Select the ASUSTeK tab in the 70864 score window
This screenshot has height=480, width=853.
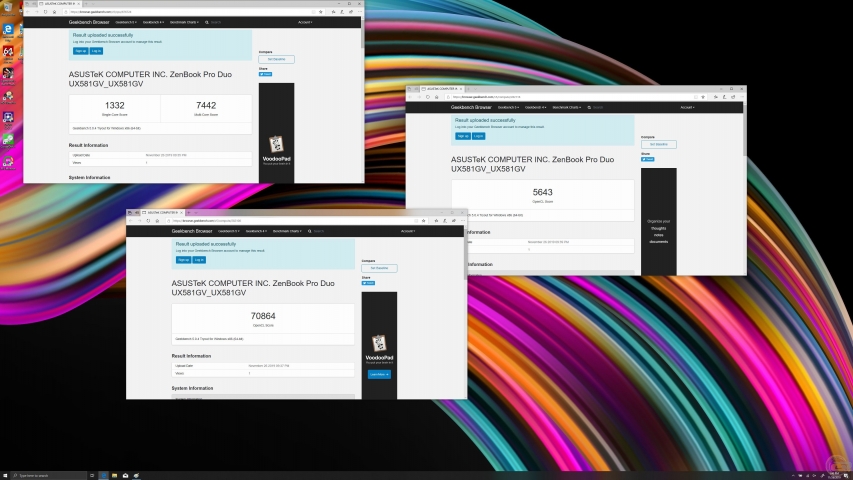pyautogui.click(x=162, y=212)
